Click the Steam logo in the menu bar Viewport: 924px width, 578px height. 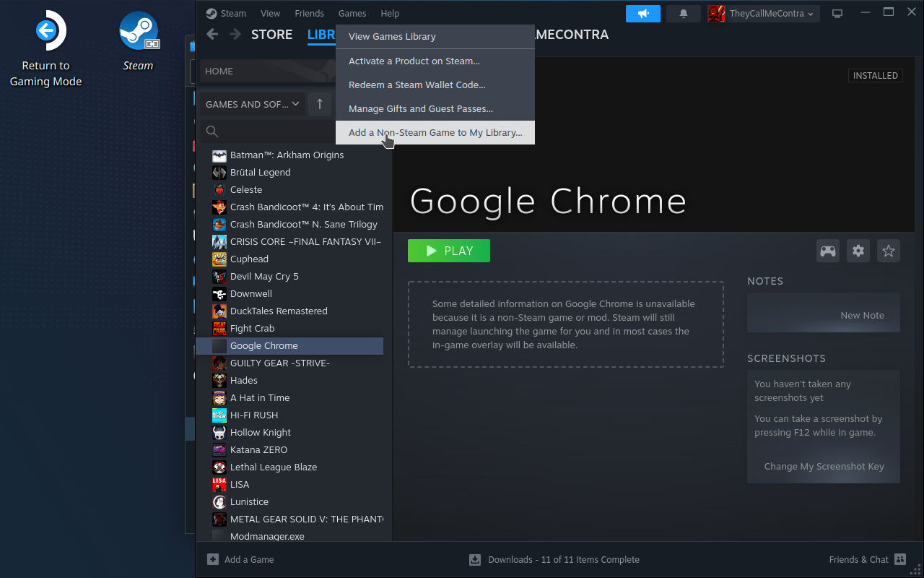tap(211, 13)
